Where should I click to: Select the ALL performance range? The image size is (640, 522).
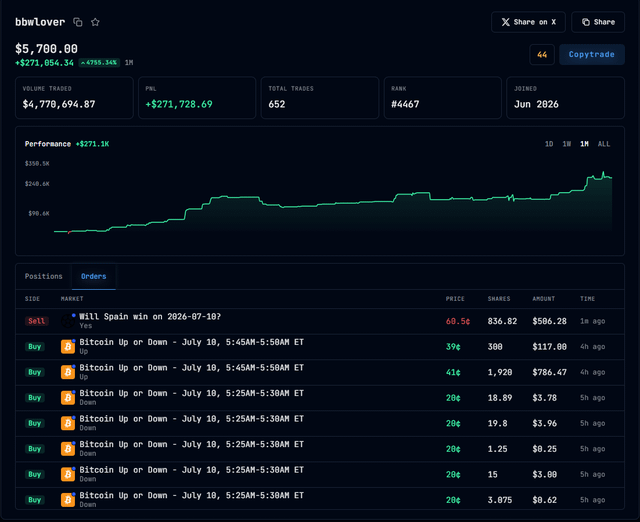point(604,144)
